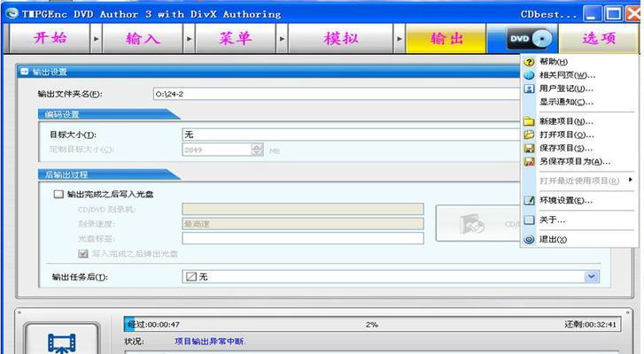Viewport: 644px width, 354px height.
Task: Select 显示通知(C) from options menu
Action: point(566,102)
